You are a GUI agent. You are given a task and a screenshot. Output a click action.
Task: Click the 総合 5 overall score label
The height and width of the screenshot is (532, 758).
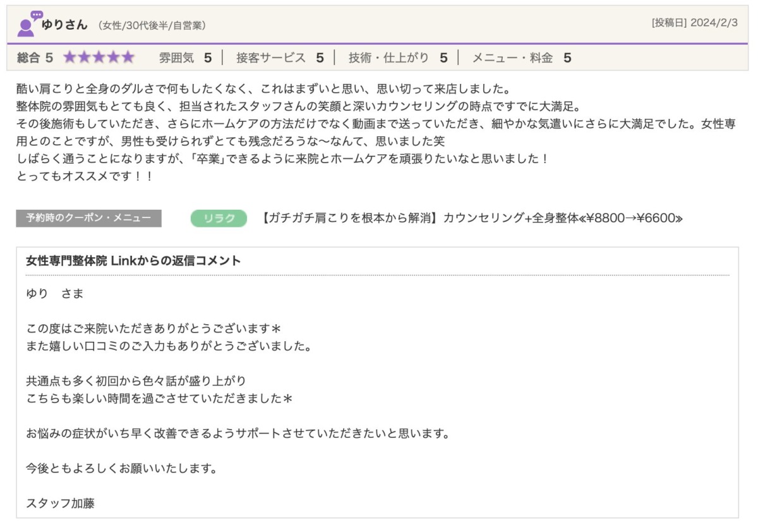35,58
